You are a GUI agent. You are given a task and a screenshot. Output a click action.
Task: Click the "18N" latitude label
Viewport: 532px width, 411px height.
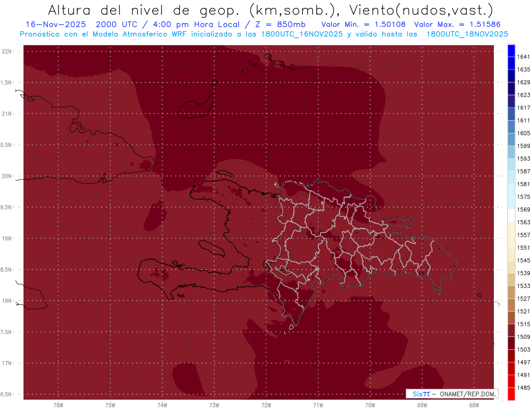point(8,301)
